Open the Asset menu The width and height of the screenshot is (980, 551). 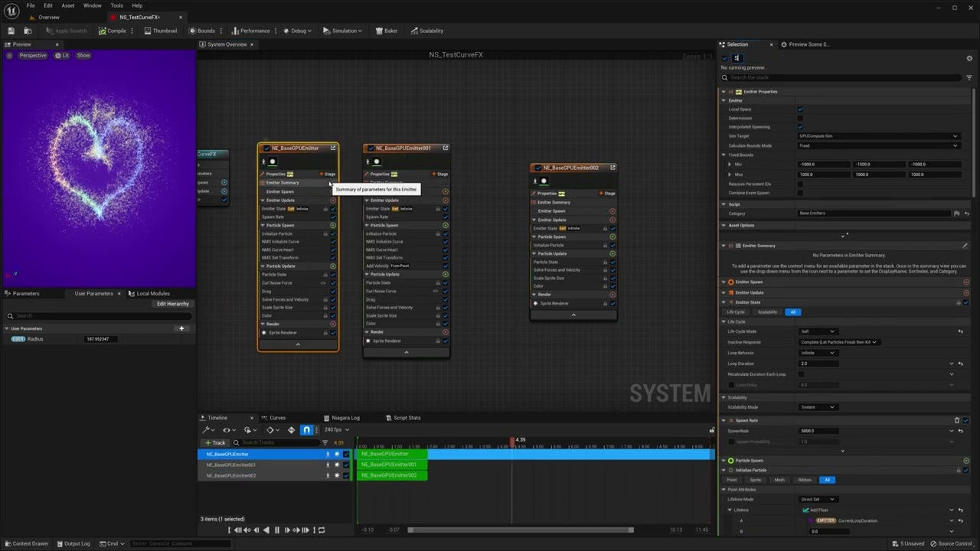coord(67,5)
